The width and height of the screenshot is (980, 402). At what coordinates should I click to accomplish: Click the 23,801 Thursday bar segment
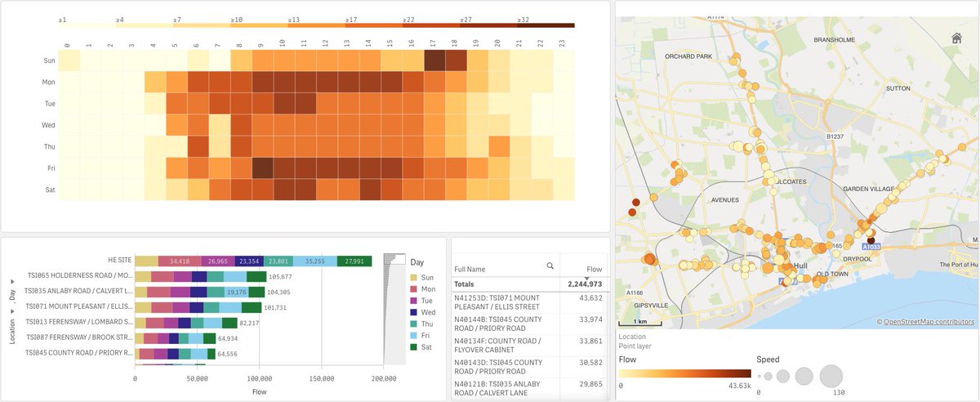coord(278,261)
